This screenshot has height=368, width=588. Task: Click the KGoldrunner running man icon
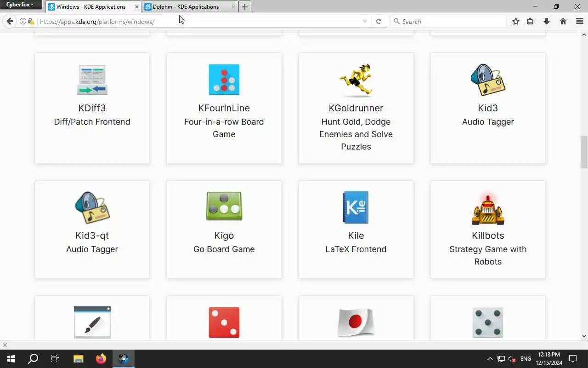356,80
